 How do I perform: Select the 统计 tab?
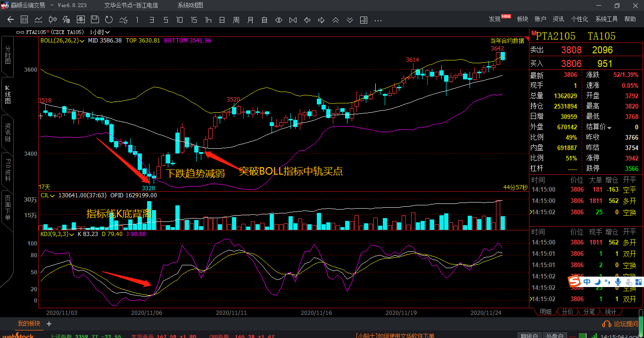point(611,312)
